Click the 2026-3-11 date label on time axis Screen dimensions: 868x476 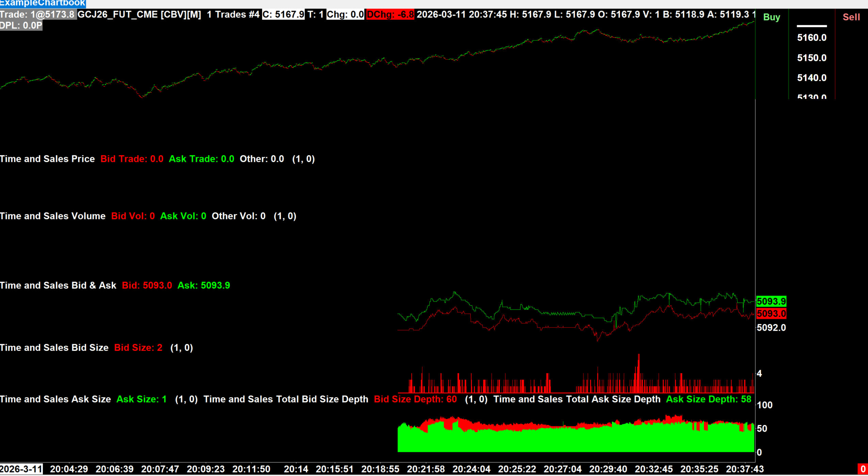click(21, 469)
